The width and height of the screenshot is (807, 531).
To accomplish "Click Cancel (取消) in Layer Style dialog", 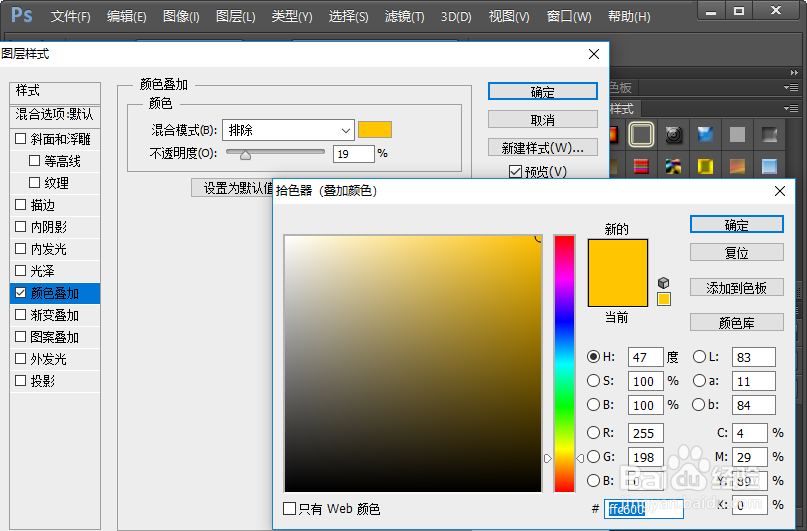I will pyautogui.click(x=542, y=120).
